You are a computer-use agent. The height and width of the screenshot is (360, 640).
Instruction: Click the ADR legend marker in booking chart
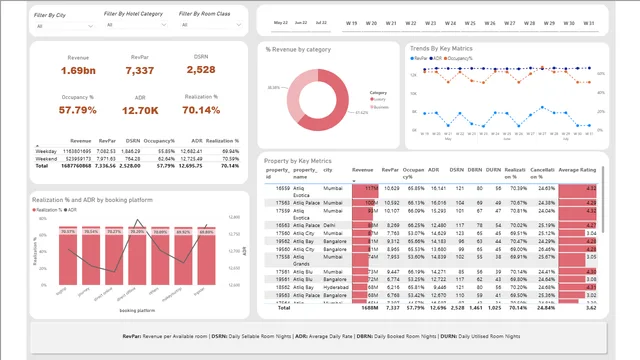tap(66, 210)
